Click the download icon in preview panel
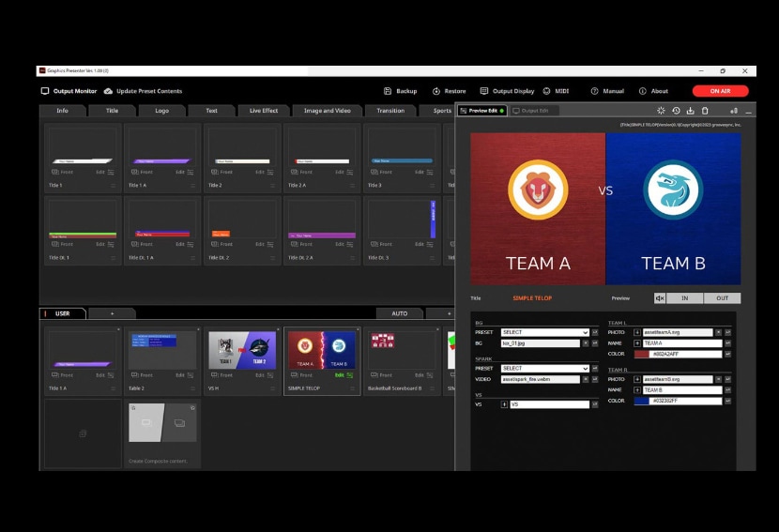This screenshot has width=779, height=532. click(690, 111)
